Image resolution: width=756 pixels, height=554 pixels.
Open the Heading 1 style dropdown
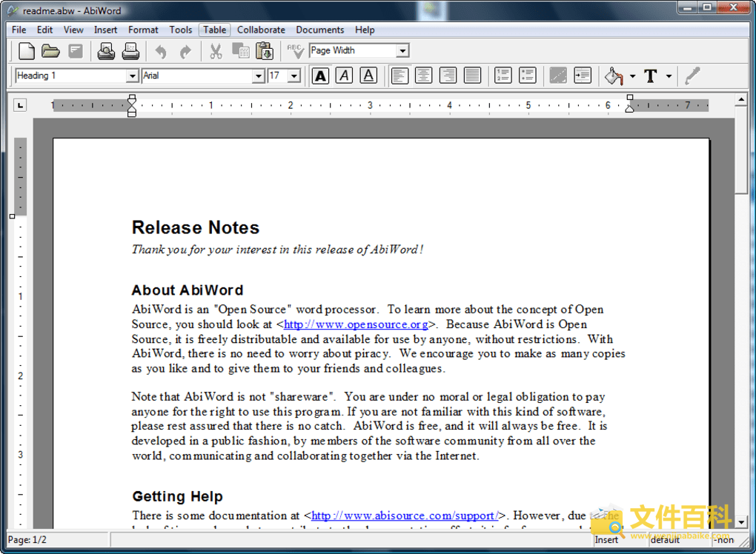click(132, 76)
